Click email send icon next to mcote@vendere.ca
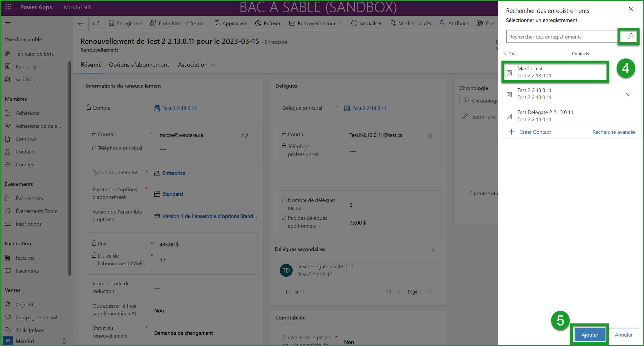Viewport: 644px width, 346px height. click(245, 136)
